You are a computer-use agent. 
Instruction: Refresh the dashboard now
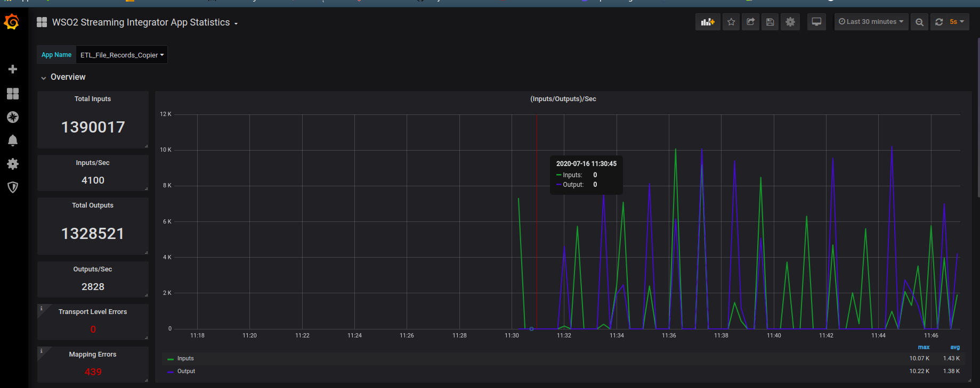pos(939,22)
